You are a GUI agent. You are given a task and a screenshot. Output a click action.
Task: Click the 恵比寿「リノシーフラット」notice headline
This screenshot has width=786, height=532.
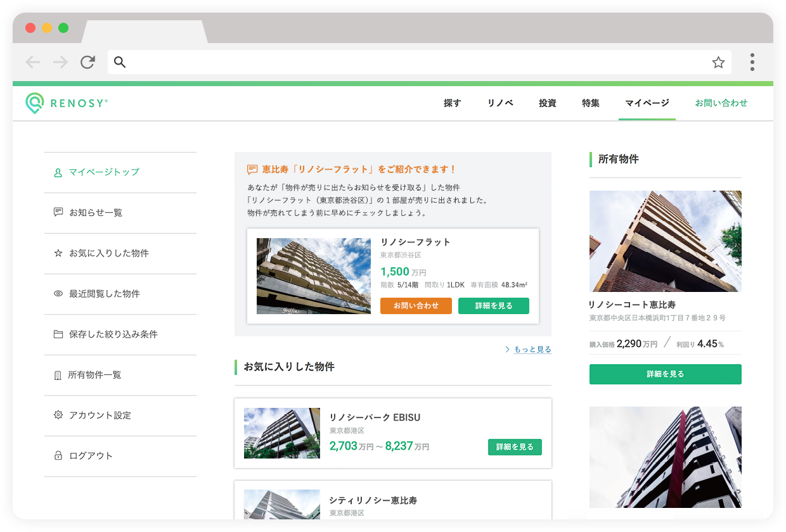coord(359,170)
